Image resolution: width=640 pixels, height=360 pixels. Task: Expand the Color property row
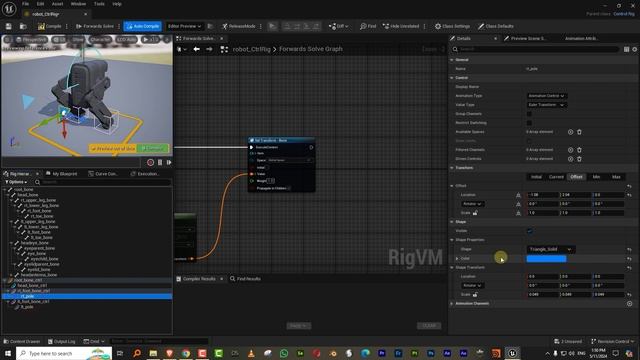(x=457, y=258)
